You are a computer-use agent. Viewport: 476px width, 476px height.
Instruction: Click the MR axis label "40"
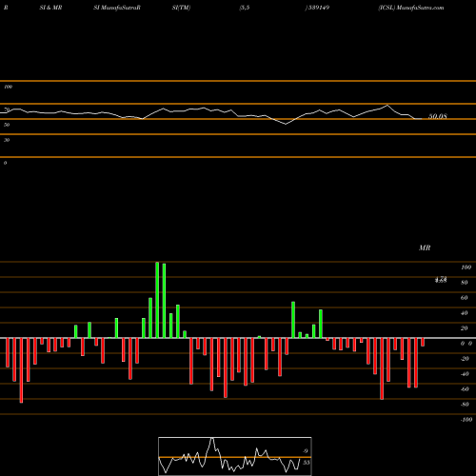tap(465, 313)
